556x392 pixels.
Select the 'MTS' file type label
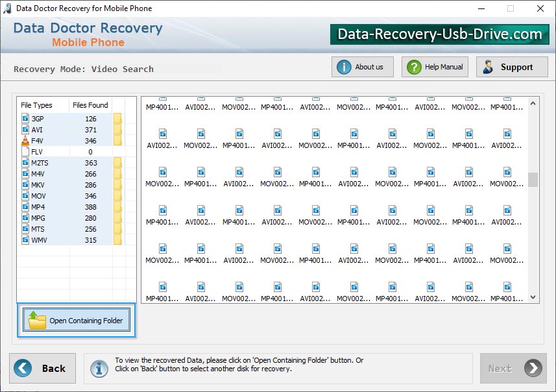(x=38, y=229)
